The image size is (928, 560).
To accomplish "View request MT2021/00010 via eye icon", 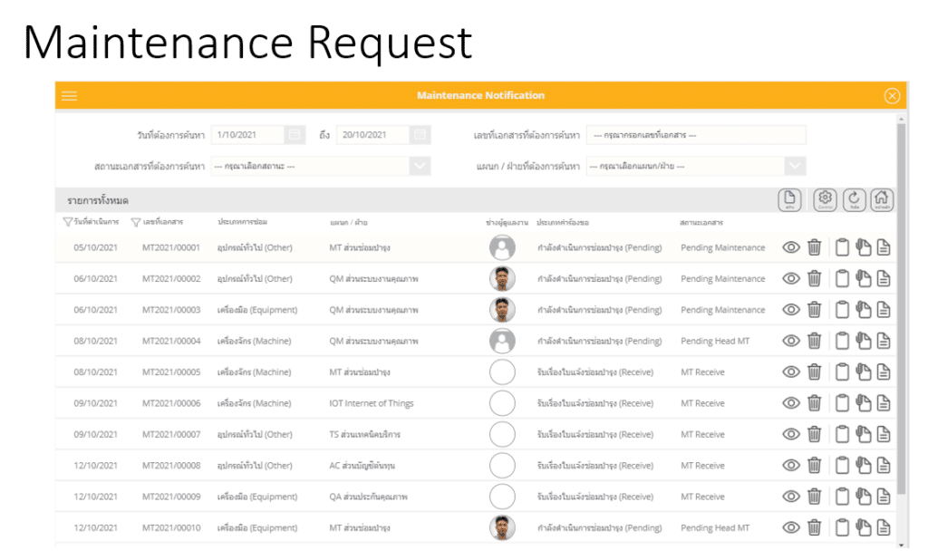I will point(790,527).
